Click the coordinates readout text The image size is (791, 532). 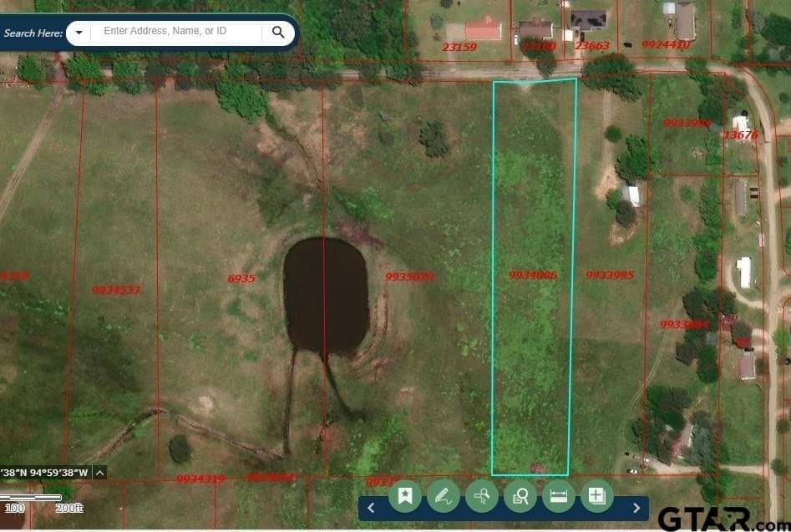[x=45, y=473]
